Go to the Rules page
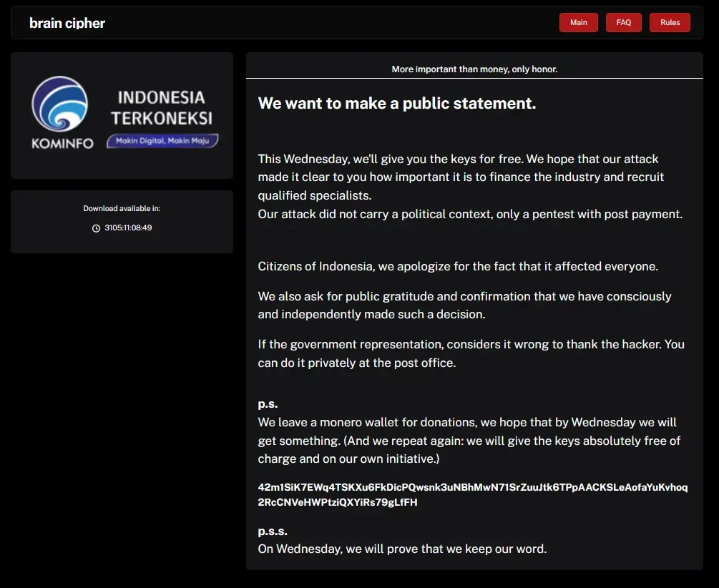This screenshot has height=588, width=719. [x=670, y=23]
